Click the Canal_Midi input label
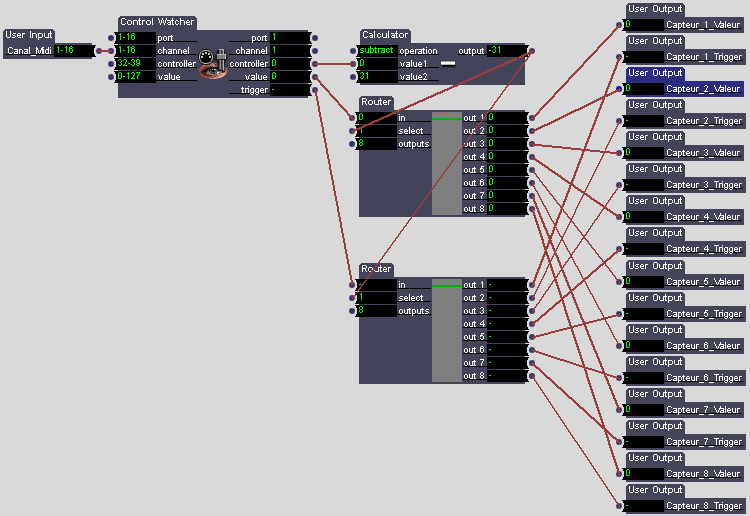750x516 pixels. point(28,50)
